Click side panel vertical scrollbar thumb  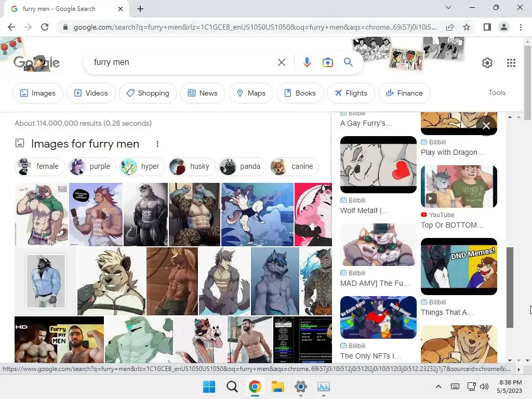pyautogui.click(x=510, y=287)
